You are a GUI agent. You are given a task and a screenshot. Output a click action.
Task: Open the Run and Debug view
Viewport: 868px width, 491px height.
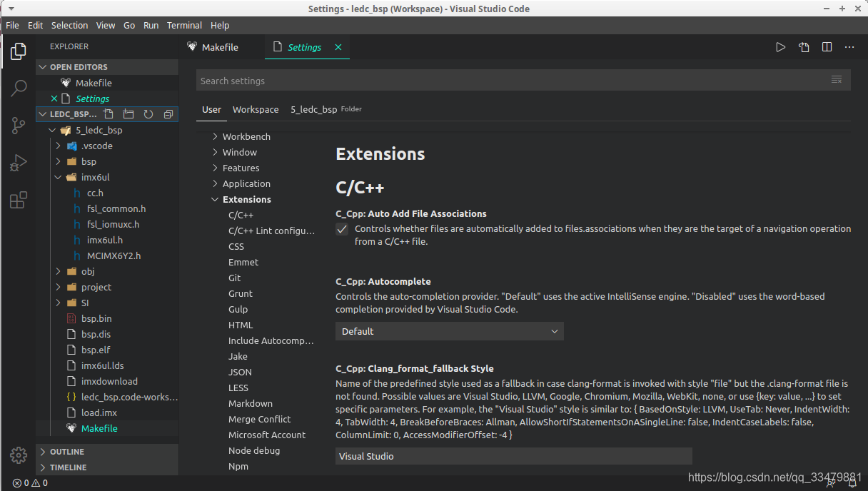19,163
